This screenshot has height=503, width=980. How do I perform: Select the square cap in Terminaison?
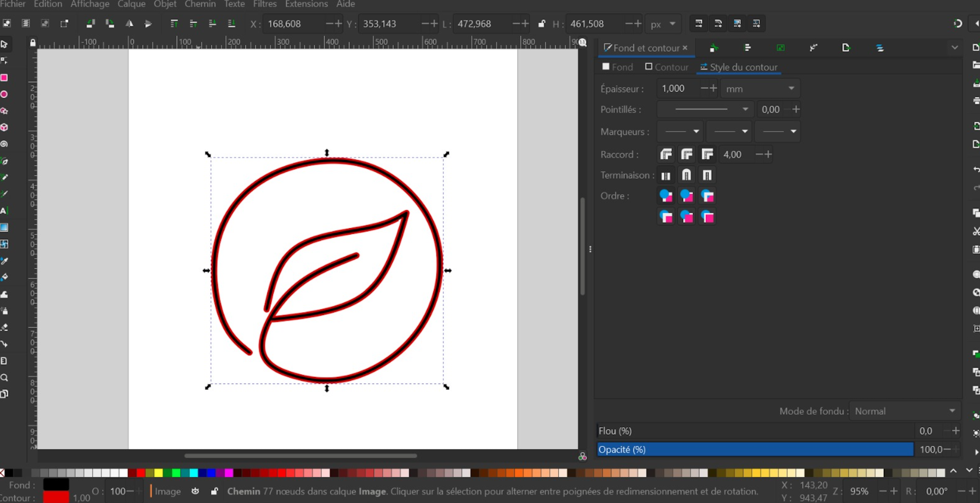coord(707,175)
